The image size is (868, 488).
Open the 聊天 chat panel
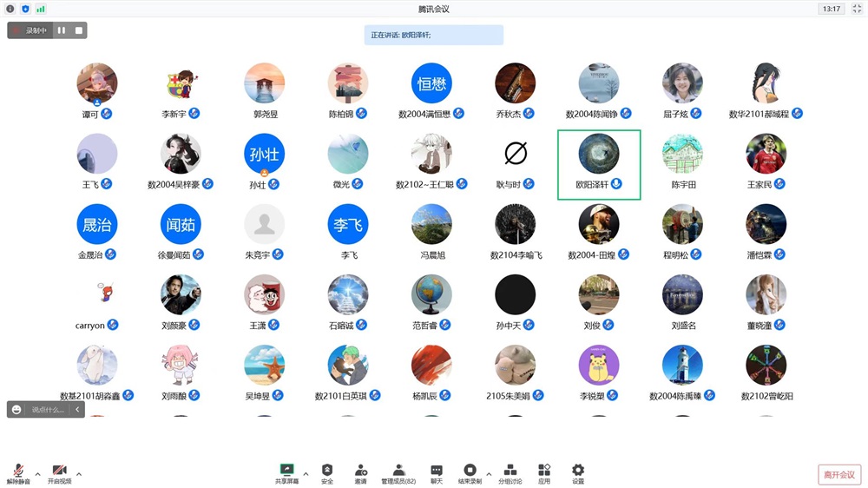tap(437, 472)
